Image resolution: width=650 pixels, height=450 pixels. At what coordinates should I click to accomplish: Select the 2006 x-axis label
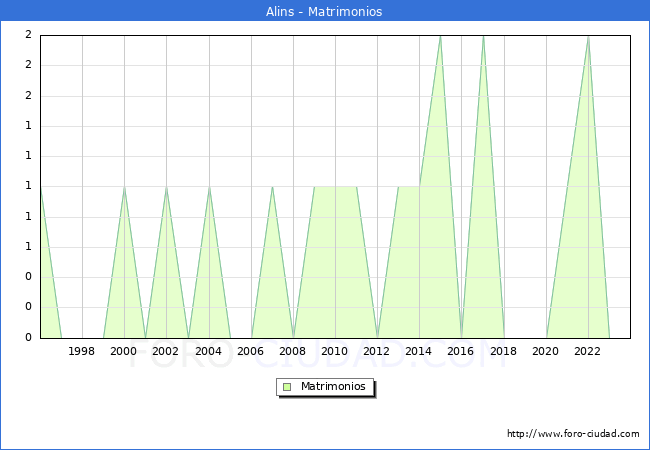click(251, 351)
